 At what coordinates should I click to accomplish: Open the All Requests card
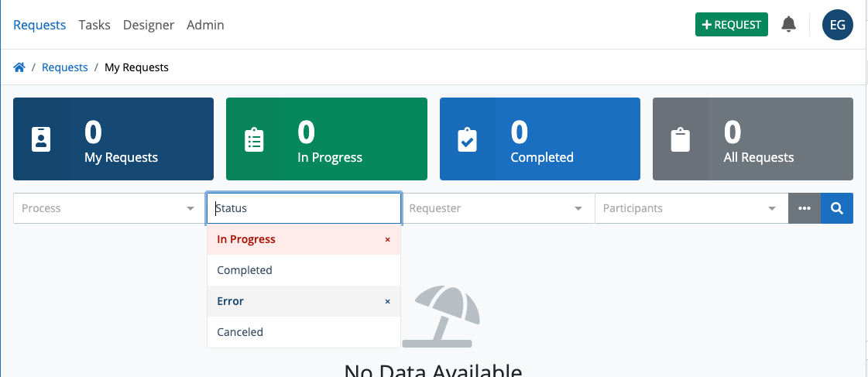pos(753,139)
